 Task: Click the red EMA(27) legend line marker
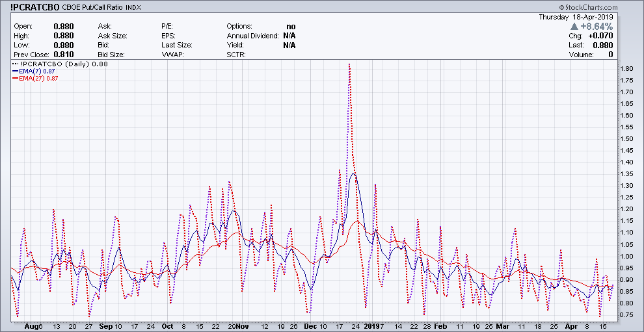pyautogui.click(x=15, y=79)
